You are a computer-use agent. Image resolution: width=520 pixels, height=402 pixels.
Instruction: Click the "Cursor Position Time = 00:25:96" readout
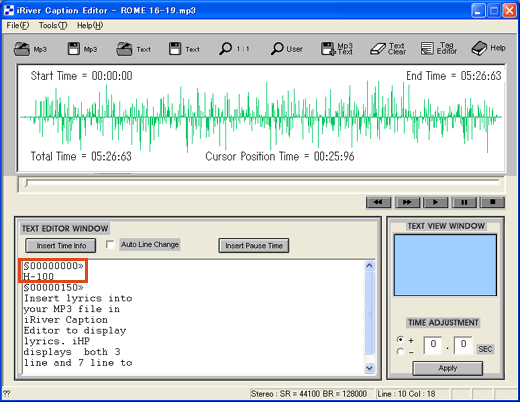(280, 156)
